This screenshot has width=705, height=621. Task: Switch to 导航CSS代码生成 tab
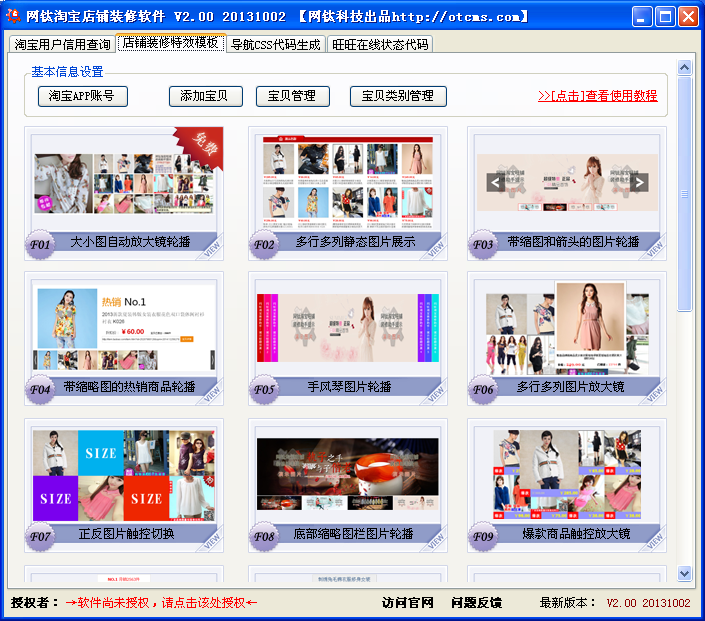coord(276,44)
